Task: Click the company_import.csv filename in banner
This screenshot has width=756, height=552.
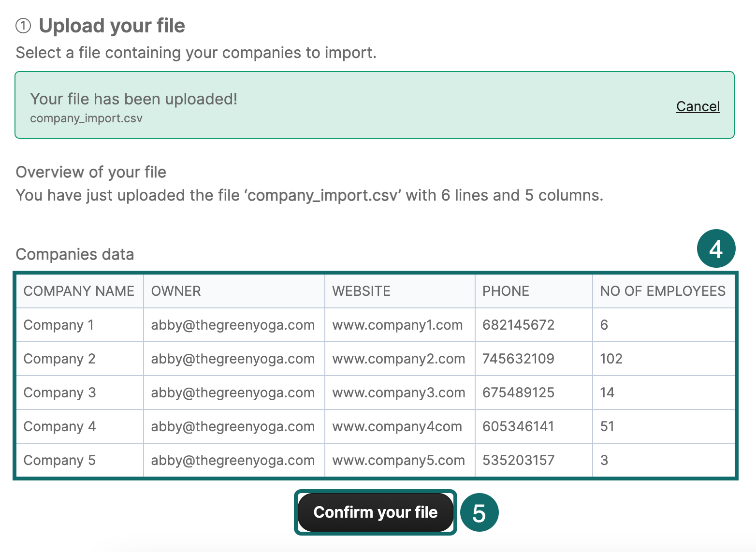Action: pyautogui.click(x=86, y=118)
